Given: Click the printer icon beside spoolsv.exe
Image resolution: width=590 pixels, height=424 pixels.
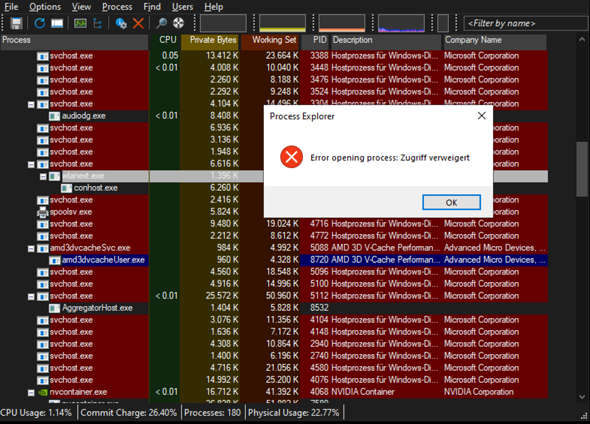Looking at the screenshot, I should click(43, 212).
